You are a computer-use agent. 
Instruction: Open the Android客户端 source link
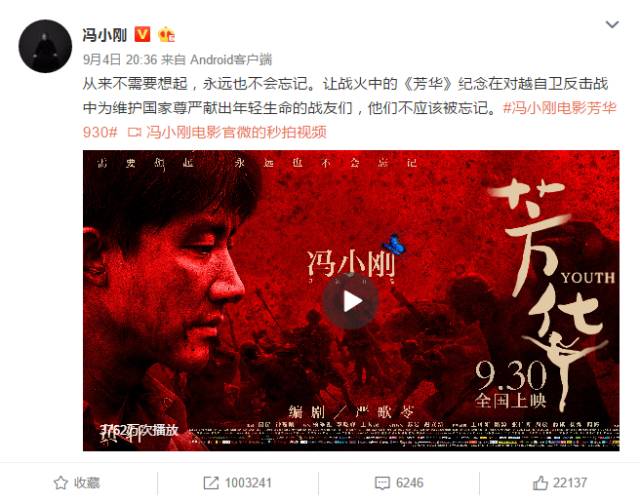(231, 60)
